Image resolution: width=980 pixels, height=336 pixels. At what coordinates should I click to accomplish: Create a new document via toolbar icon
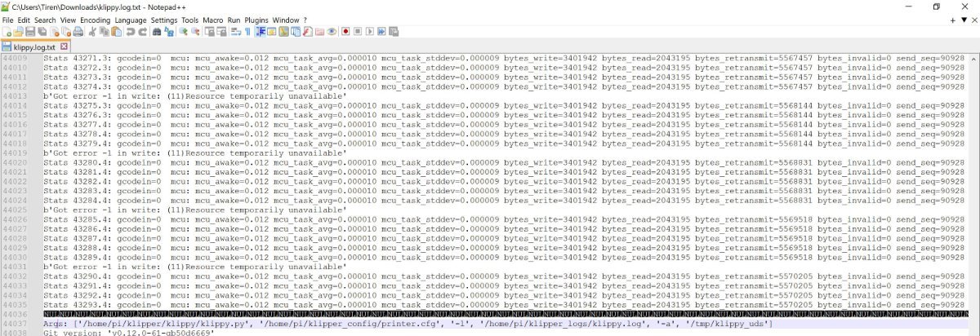click(7, 32)
